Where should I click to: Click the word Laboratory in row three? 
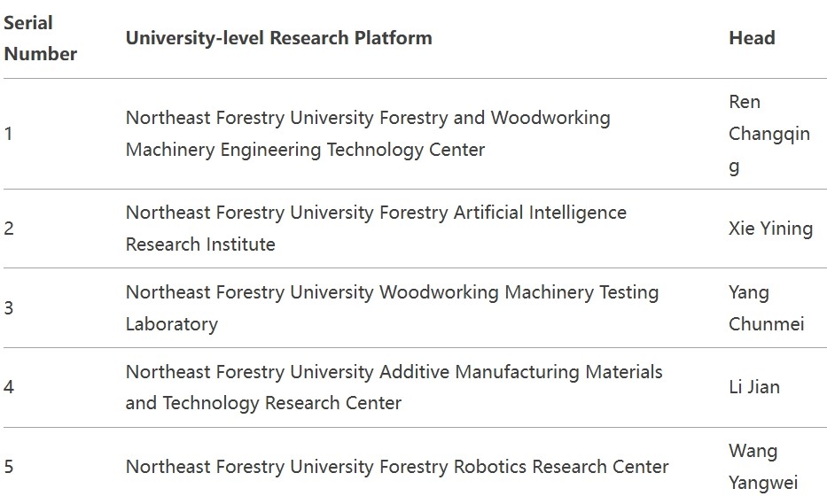[x=171, y=324]
